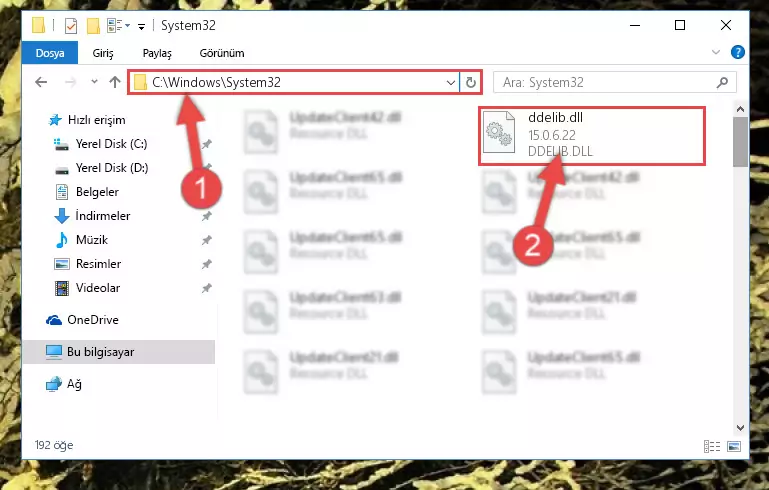
Task: Click the Properties checkmark icon in title bar
Action: [x=71, y=26]
